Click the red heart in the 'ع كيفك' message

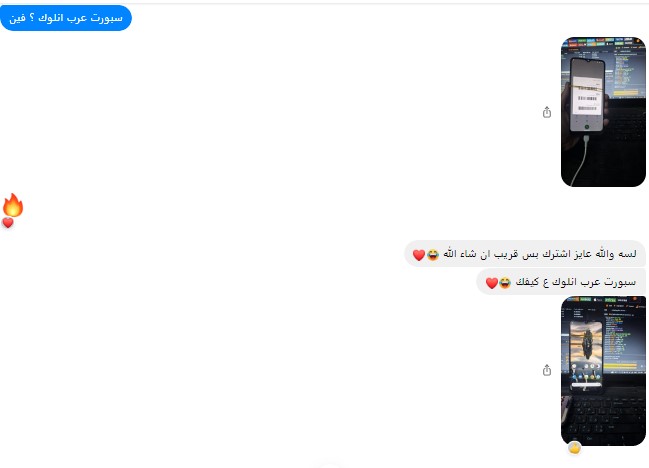tap(492, 283)
